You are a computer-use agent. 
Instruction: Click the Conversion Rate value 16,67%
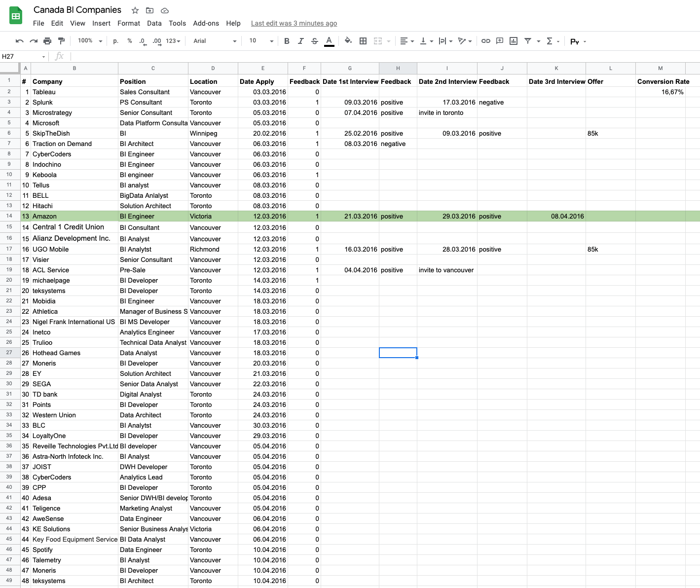click(x=661, y=92)
